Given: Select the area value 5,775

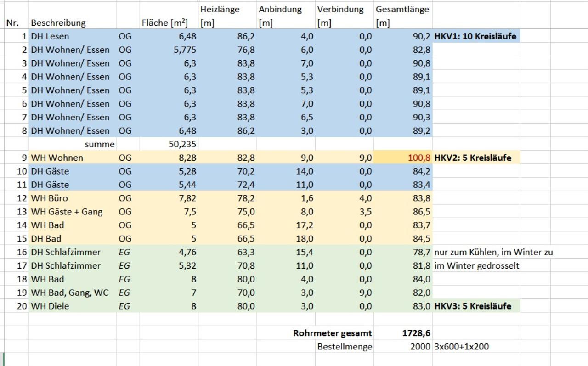Looking at the screenshot, I should coord(169,50).
